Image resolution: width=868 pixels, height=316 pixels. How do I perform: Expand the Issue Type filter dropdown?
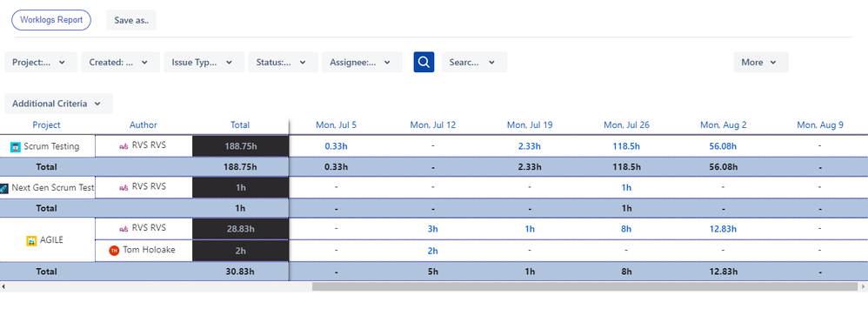click(x=204, y=62)
